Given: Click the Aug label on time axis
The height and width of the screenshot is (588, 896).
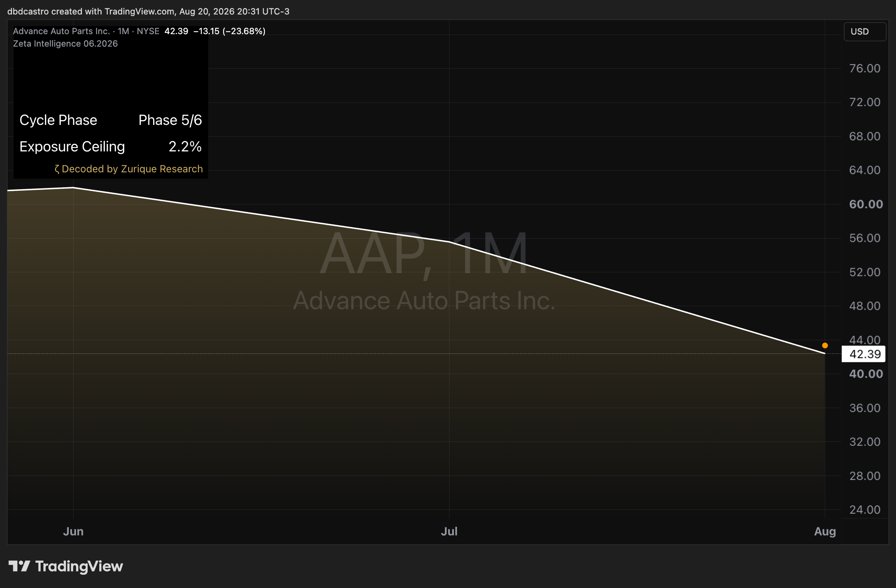Looking at the screenshot, I should pyautogui.click(x=825, y=531).
